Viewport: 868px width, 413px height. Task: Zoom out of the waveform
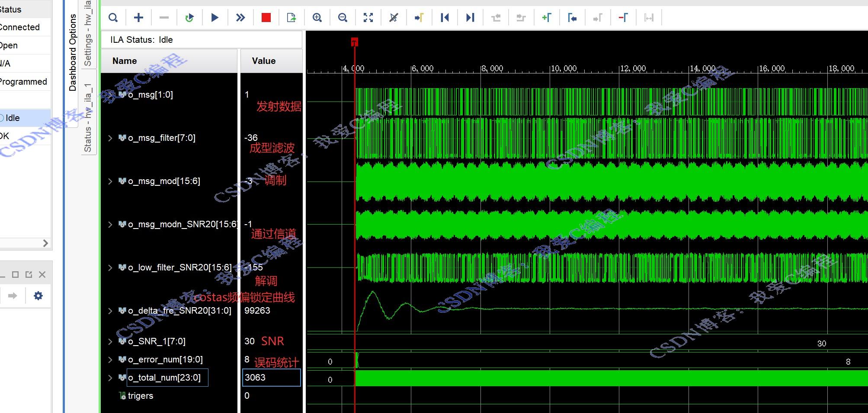[x=343, y=18]
